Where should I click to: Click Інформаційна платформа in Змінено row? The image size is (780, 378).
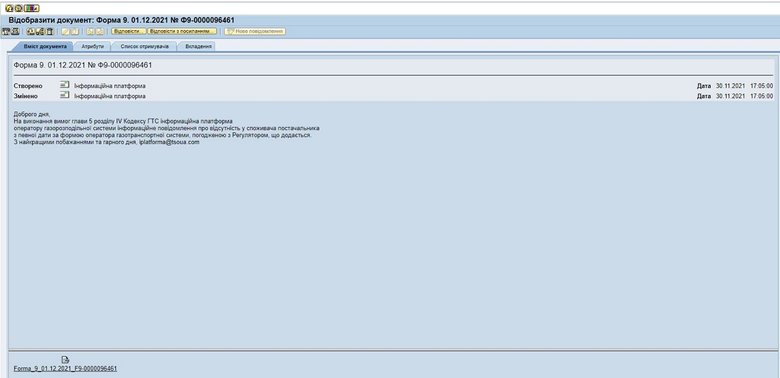pos(110,96)
